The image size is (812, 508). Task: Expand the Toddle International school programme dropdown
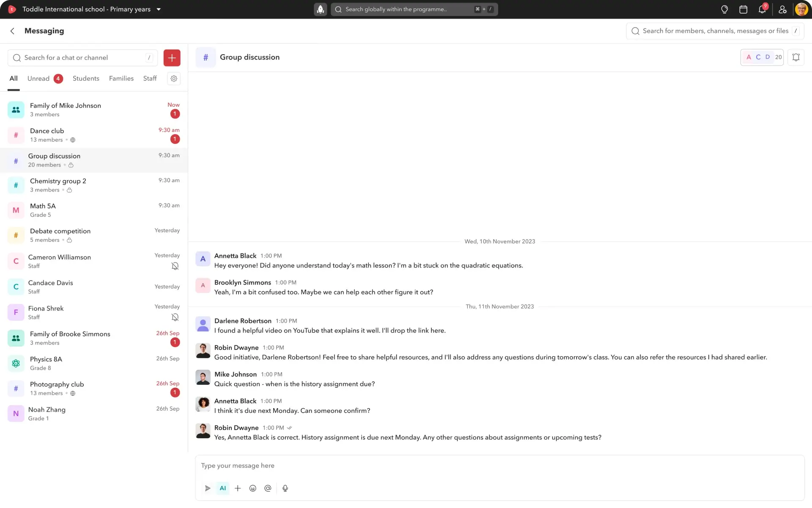click(159, 9)
